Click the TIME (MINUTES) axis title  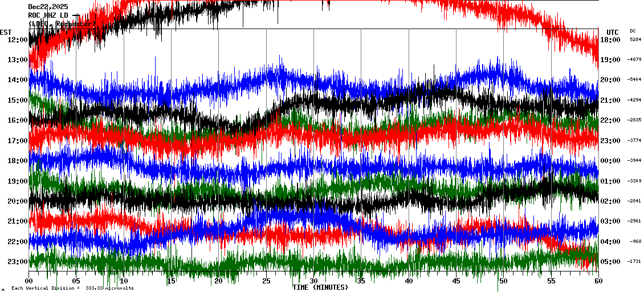[x=320, y=287]
